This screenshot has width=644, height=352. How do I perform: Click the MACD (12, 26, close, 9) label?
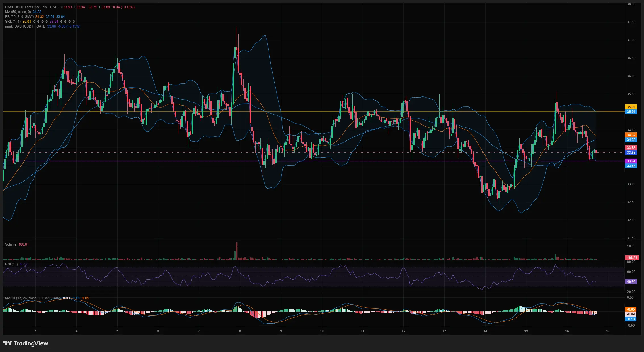pyautogui.click(x=33, y=298)
